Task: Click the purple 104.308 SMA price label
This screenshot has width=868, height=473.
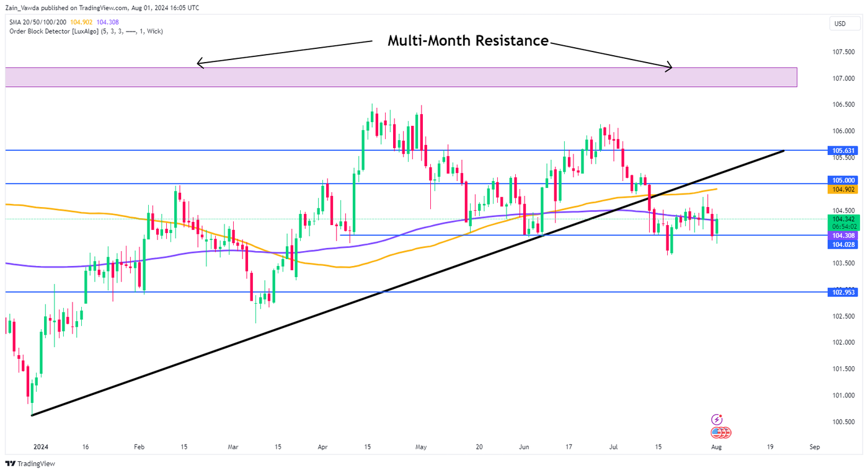Action: (x=843, y=236)
